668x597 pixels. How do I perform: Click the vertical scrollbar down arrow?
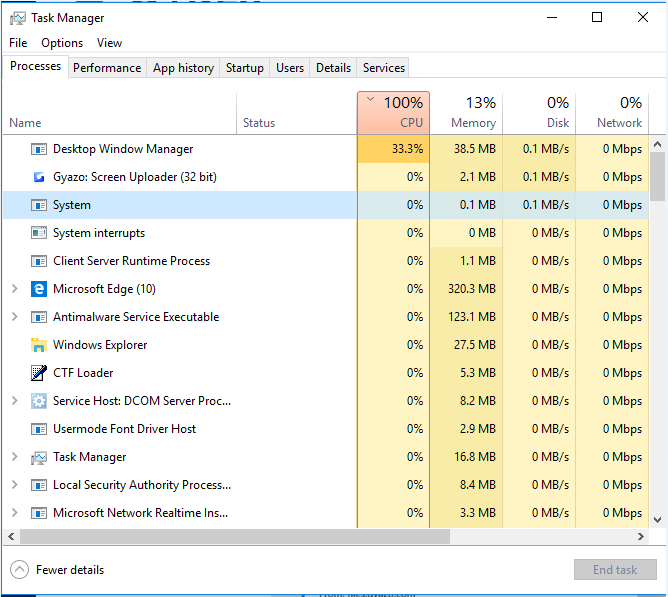[657, 520]
